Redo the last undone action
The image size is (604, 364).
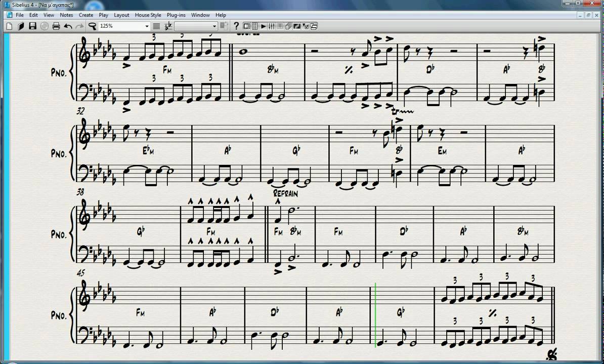pyautogui.click(x=79, y=26)
